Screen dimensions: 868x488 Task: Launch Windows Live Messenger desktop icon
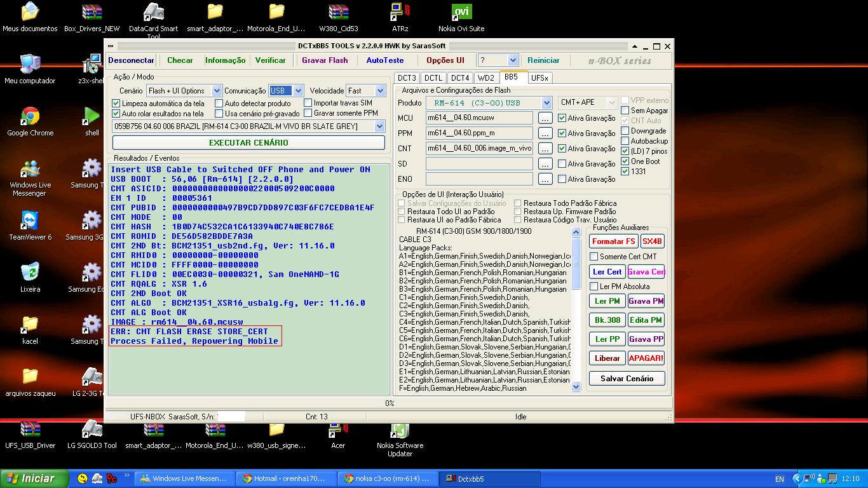[x=30, y=177]
